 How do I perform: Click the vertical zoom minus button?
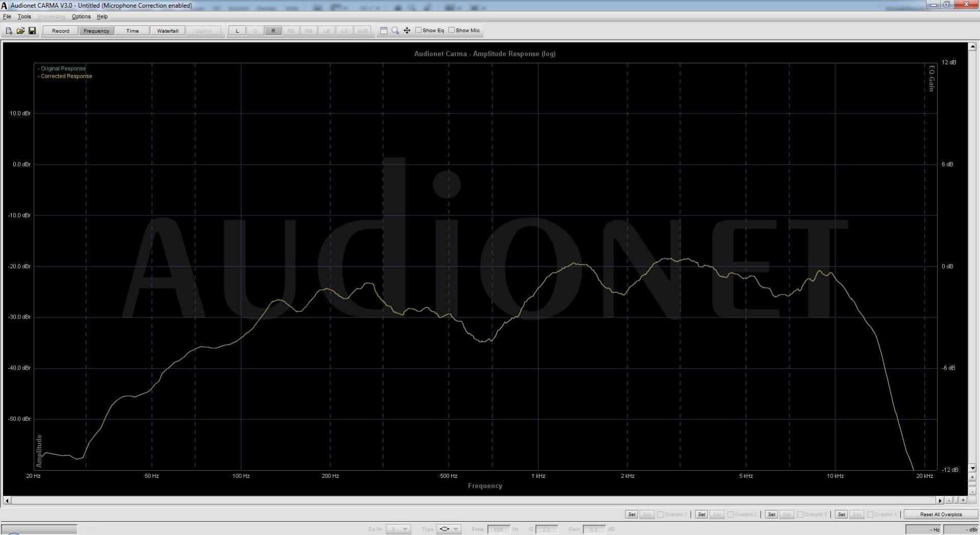[x=972, y=491]
